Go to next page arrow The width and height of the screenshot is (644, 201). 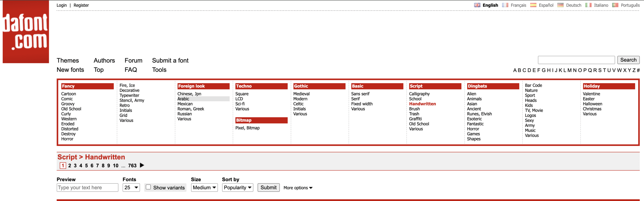tap(142, 165)
